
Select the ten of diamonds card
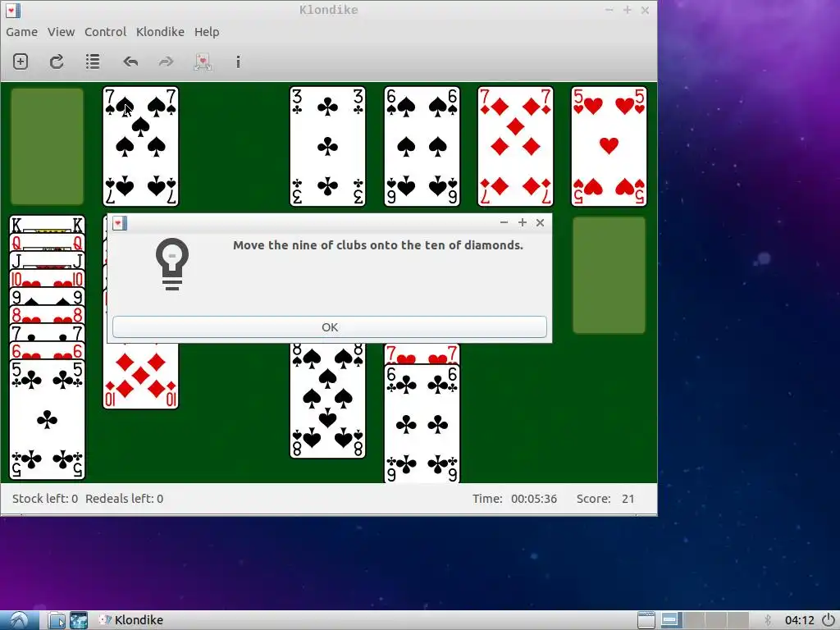pos(140,376)
